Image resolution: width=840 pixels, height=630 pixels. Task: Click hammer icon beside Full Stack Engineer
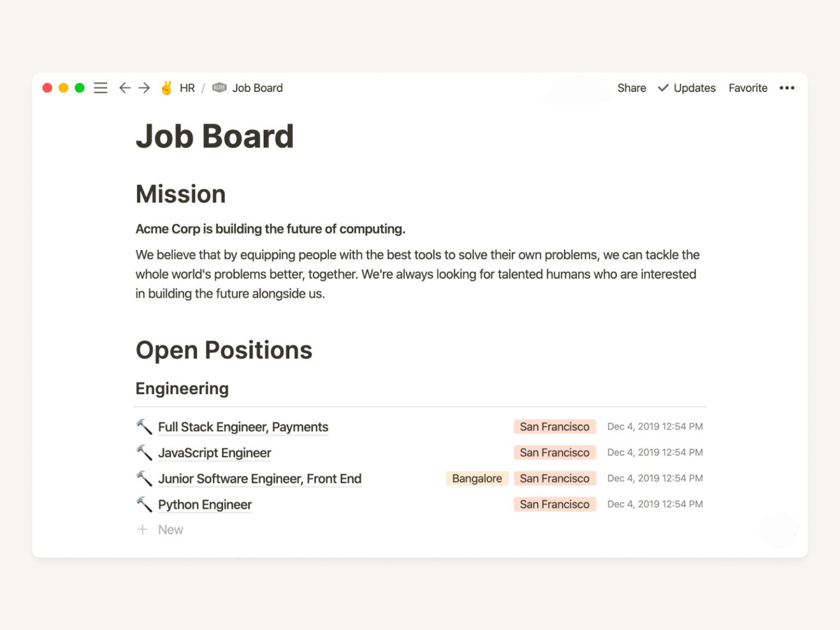(144, 427)
